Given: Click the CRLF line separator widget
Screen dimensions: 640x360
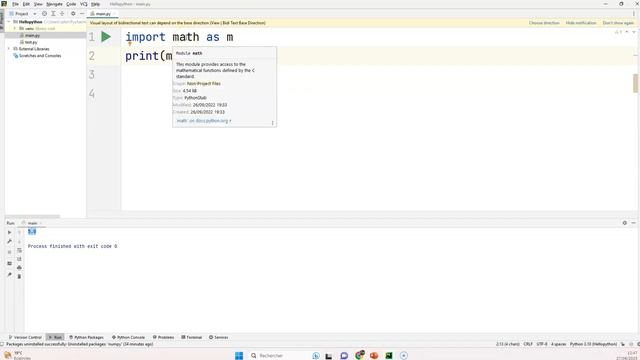Looking at the screenshot, I should pyautogui.click(x=528, y=344).
